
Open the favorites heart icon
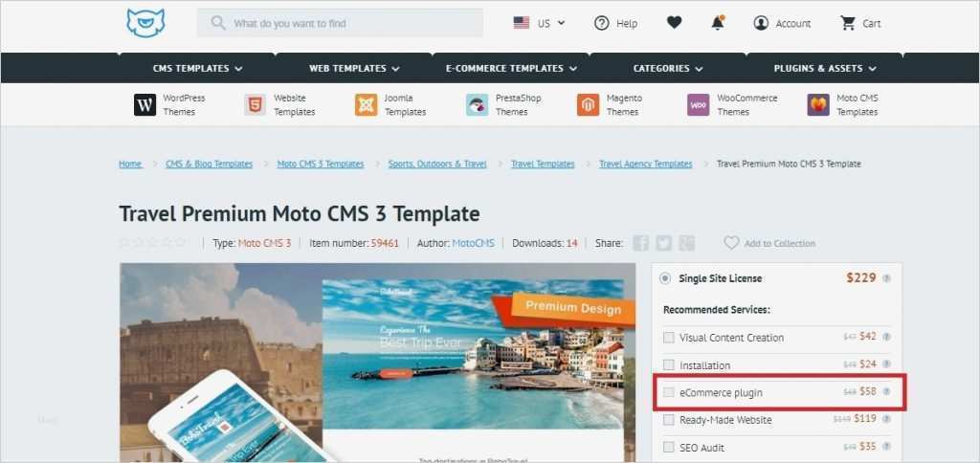[674, 23]
